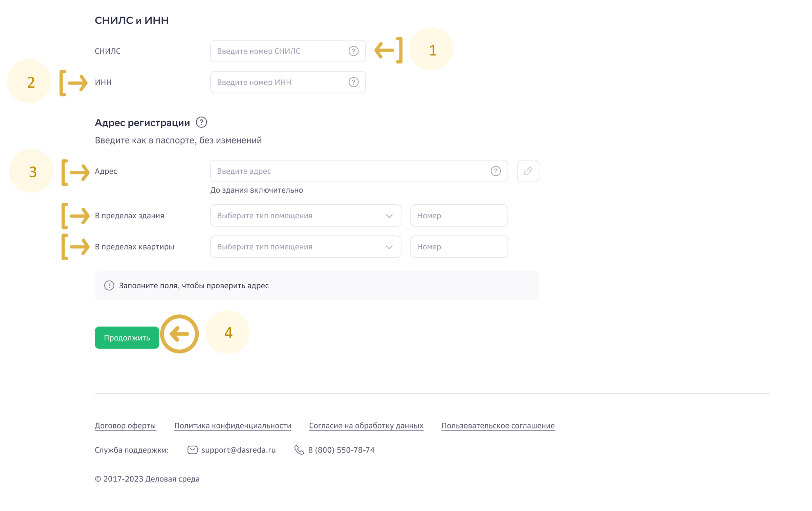Click the green Продолжить button
Viewport: 812px width, 511px height.
[127, 338]
